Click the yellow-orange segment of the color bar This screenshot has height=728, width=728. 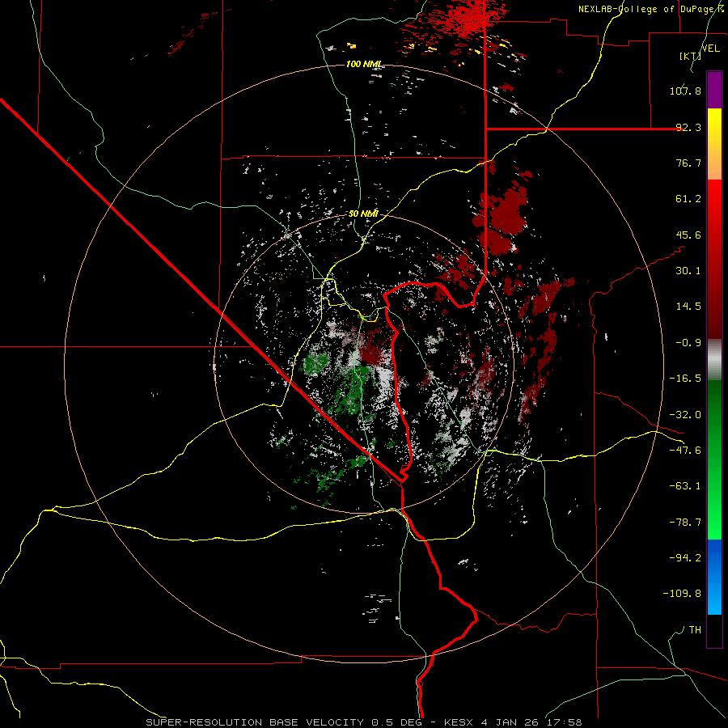click(714, 144)
